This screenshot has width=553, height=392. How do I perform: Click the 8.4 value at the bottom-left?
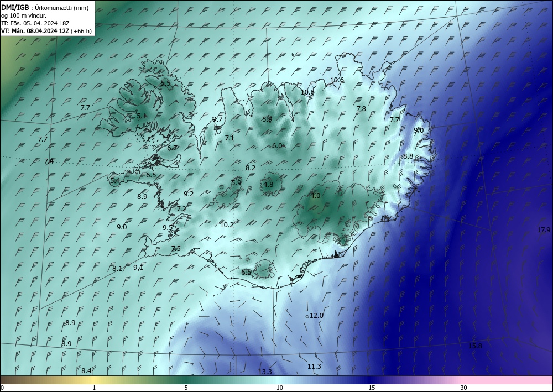(x=86, y=370)
